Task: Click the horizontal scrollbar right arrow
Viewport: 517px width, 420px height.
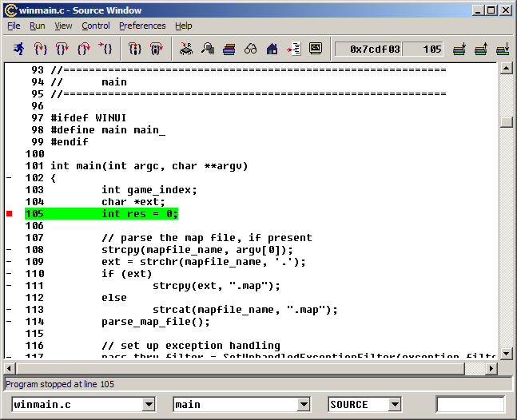Action: pyautogui.click(x=491, y=367)
